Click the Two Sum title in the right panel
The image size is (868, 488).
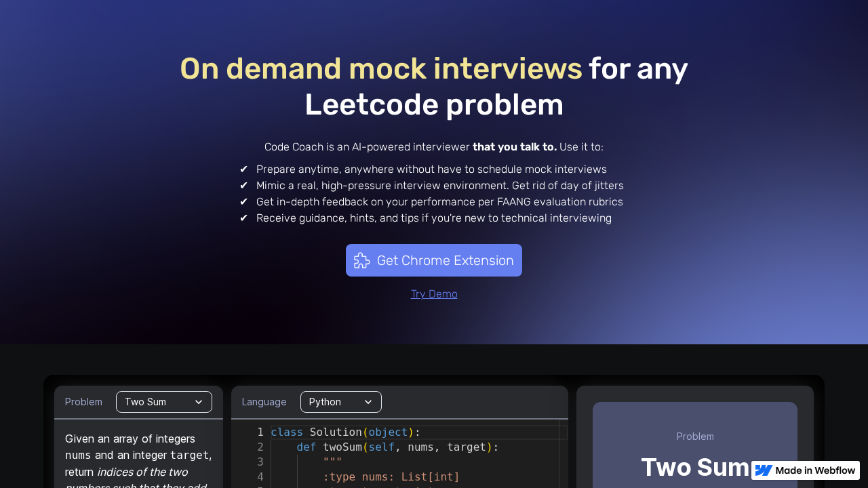(x=694, y=468)
